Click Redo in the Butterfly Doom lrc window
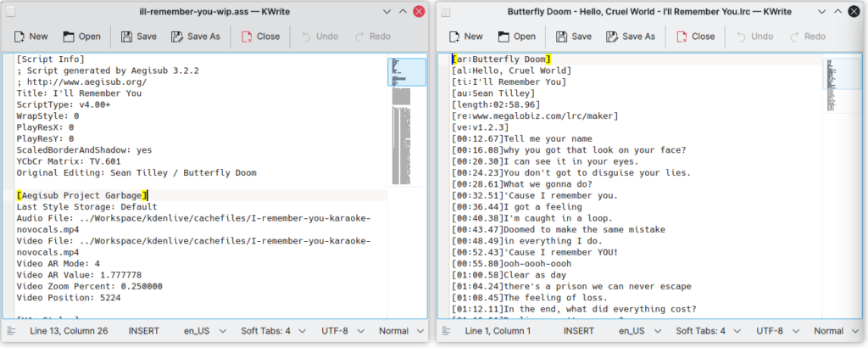This screenshot has height=348, width=868. pos(808,36)
